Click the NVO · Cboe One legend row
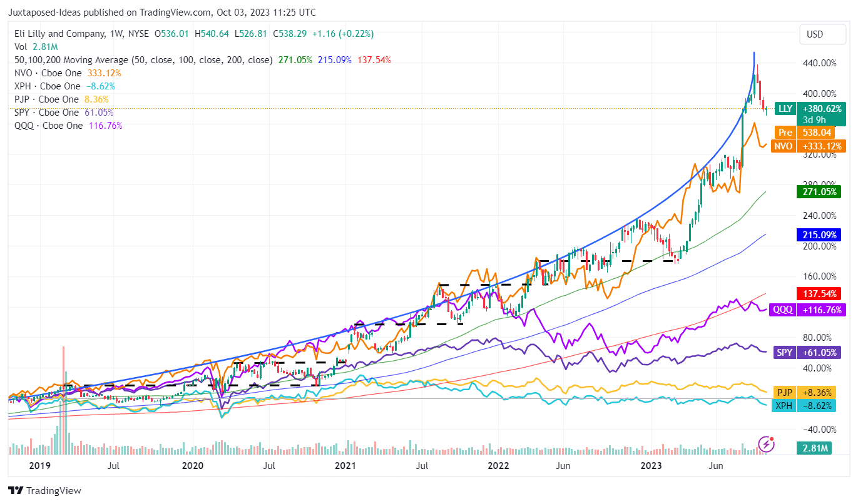The width and height of the screenshot is (858, 504). 68,73
